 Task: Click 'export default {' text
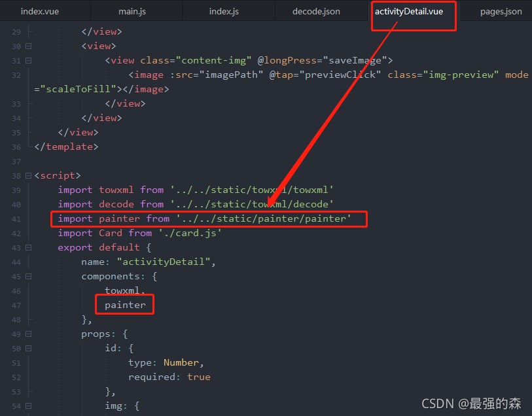(105, 247)
